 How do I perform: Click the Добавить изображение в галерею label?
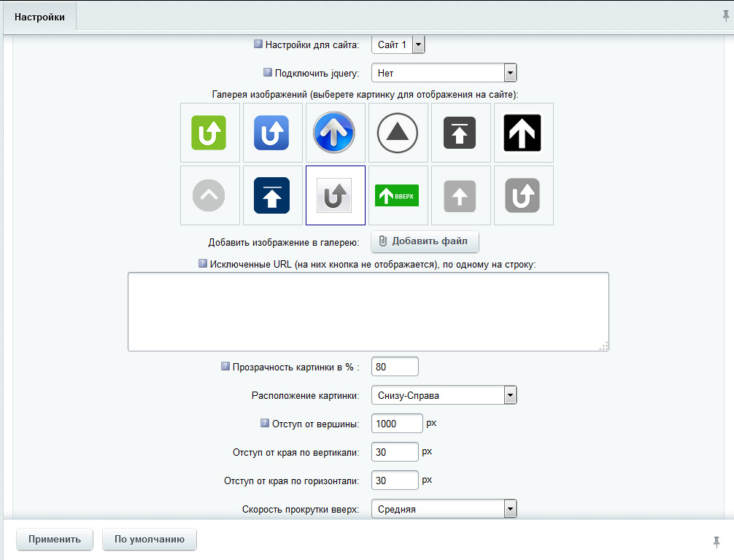click(x=284, y=242)
